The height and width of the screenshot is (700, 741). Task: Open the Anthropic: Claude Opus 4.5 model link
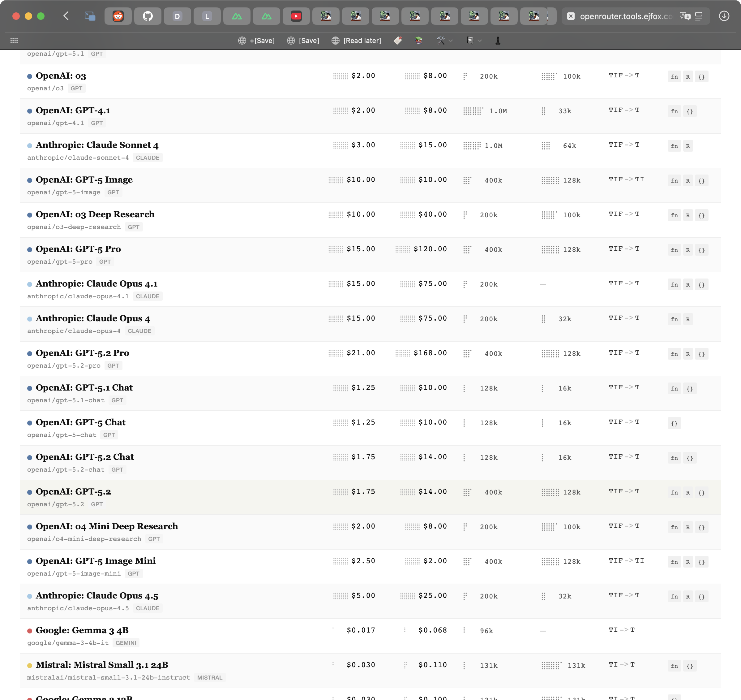pyautogui.click(x=97, y=595)
